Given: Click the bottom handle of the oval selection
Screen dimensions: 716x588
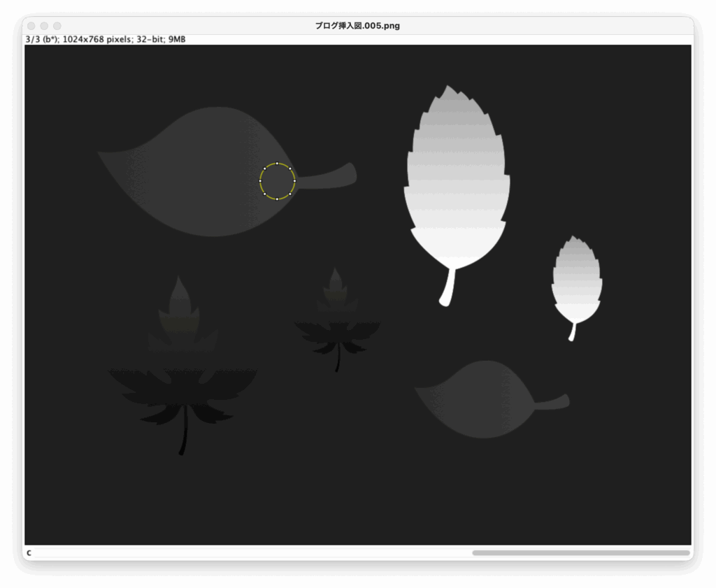Looking at the screenshot, I should (278, 199).
